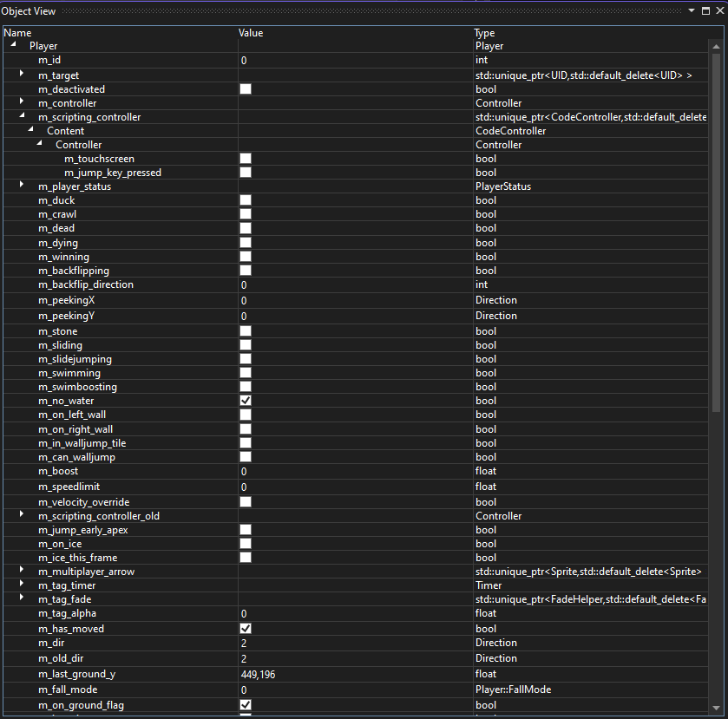This screenshot has height=719, width=728.
Task: Uncheck the m_no_water checkbox
Action: tap(246, 401)
